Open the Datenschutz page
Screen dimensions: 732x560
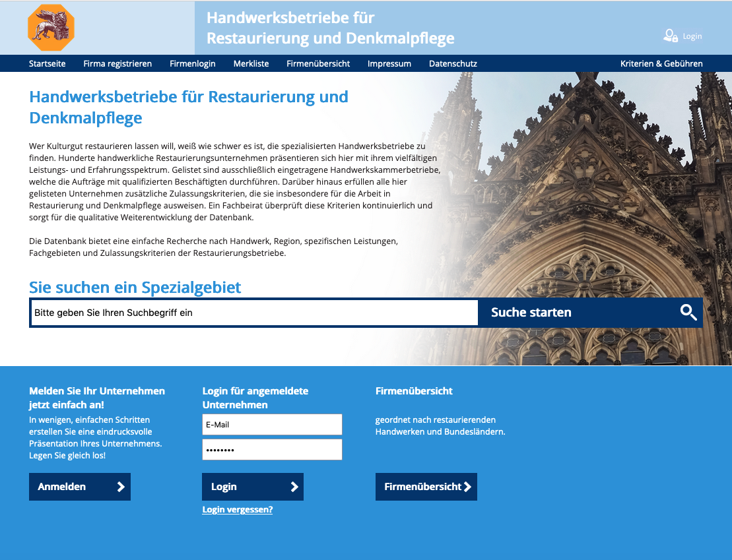pos(453,63)
